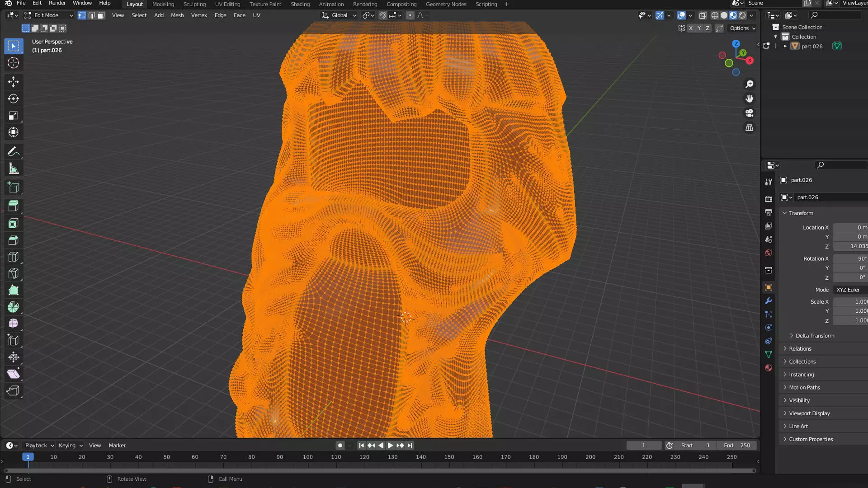The image size is (868, 488).
Task: Enable face select mode
Action: click(x=101, y=15)
